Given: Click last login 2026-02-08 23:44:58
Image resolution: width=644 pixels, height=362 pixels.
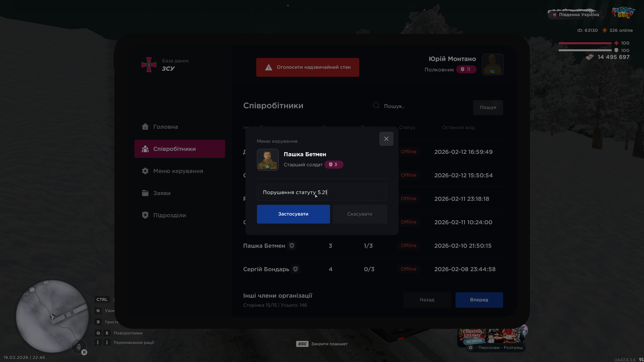Looking at the screenshot, I should click(465, 269).
